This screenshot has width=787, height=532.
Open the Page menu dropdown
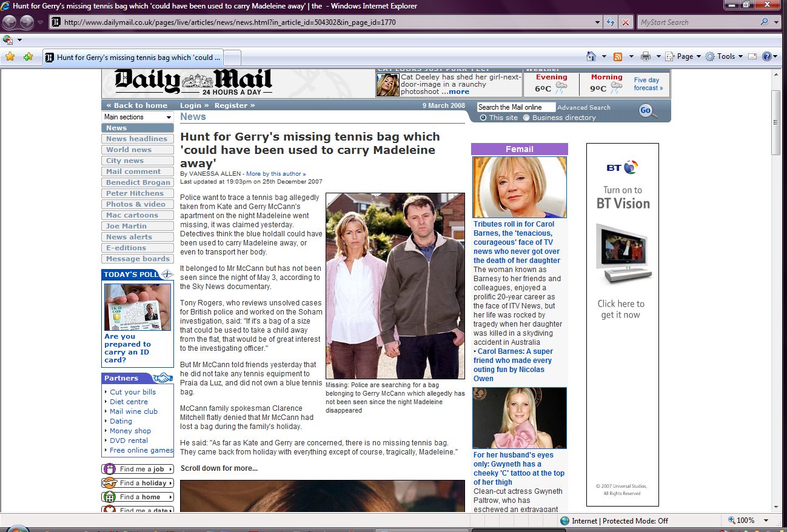[x=683, y=56]
